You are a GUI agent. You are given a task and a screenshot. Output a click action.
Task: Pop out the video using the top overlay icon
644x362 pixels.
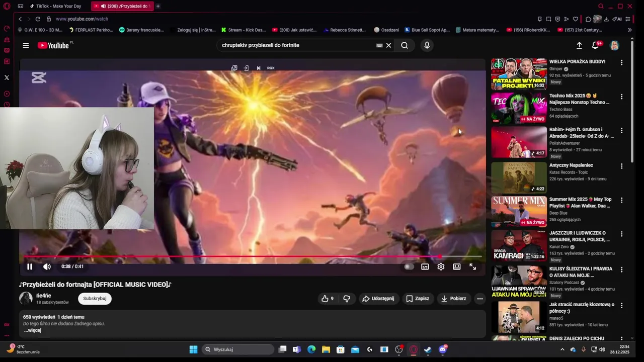pyautogui.click(x=234, y=68)
